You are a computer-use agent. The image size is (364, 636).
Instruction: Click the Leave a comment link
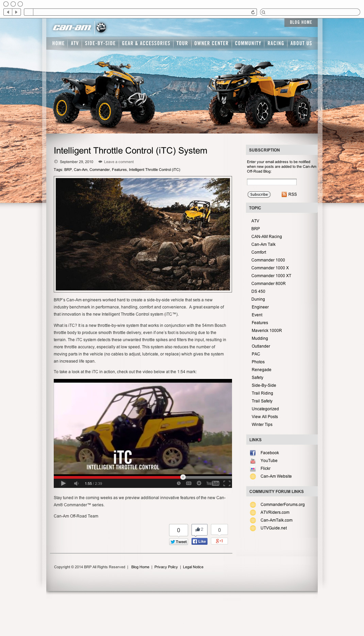coord(119,162)
